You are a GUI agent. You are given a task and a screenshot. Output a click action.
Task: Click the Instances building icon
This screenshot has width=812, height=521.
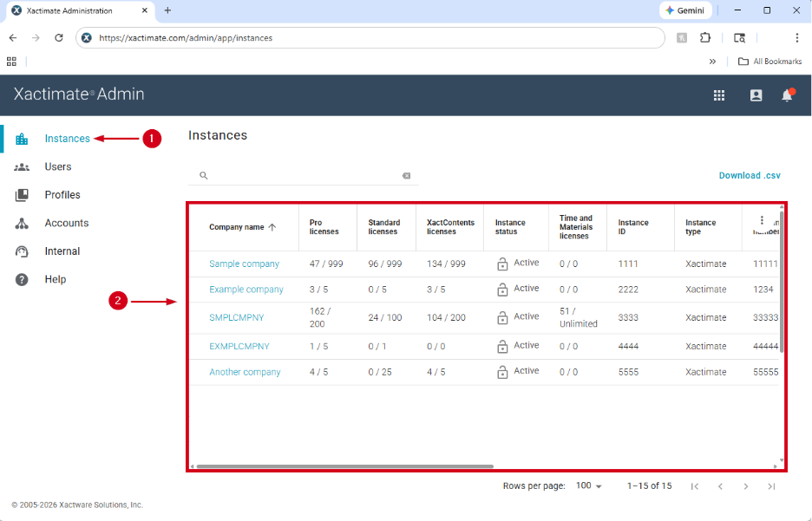click(x=22, y=139)
